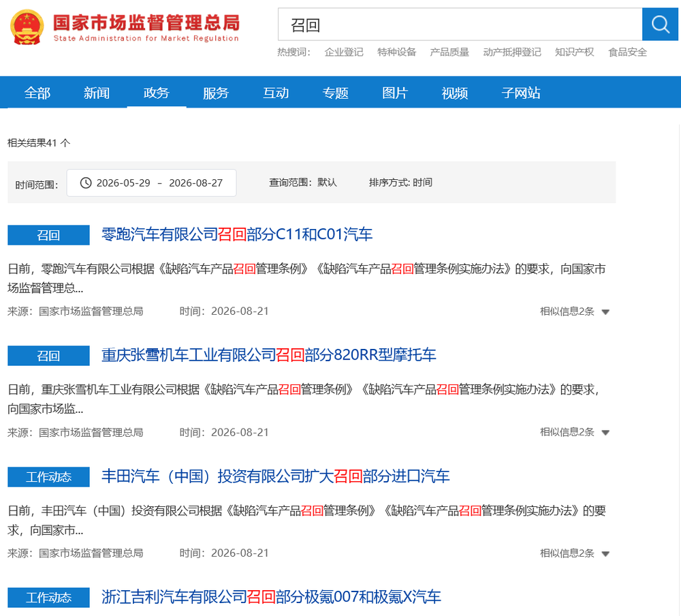Expand 相似信息2条 for the 零跑汽车 result
Screen dimensions: 681x616
pos(575,311)
